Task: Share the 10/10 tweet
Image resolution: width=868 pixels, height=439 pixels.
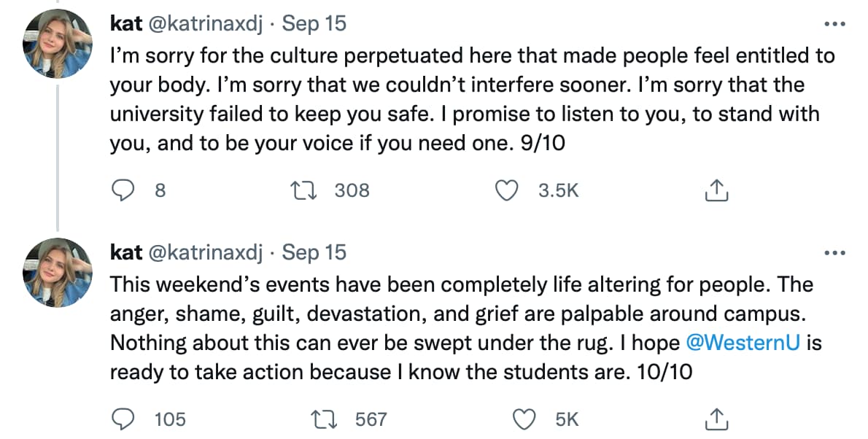Action: (x=716, y=419)
